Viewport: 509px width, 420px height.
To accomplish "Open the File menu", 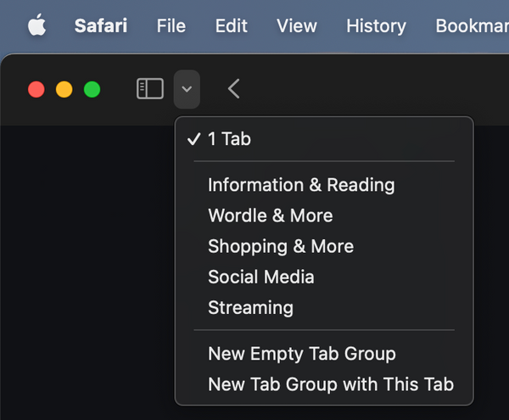I will (x=171, y=25).
